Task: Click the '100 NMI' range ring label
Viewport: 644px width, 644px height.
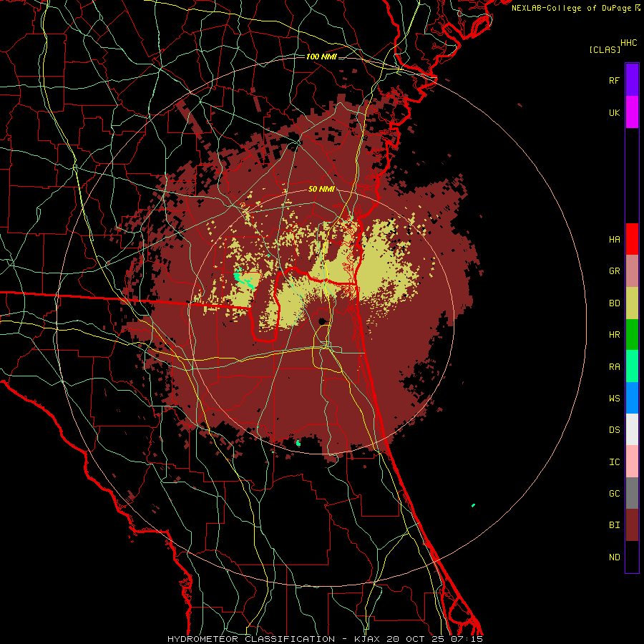Action: 321,57
